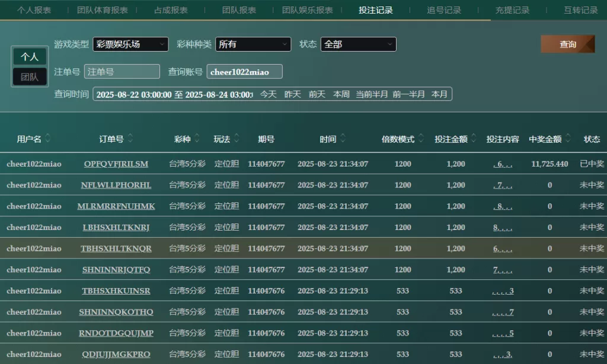607x364 pixels.
Task: Switch to 充提记录 tab
Action: (x=512, y=10)
